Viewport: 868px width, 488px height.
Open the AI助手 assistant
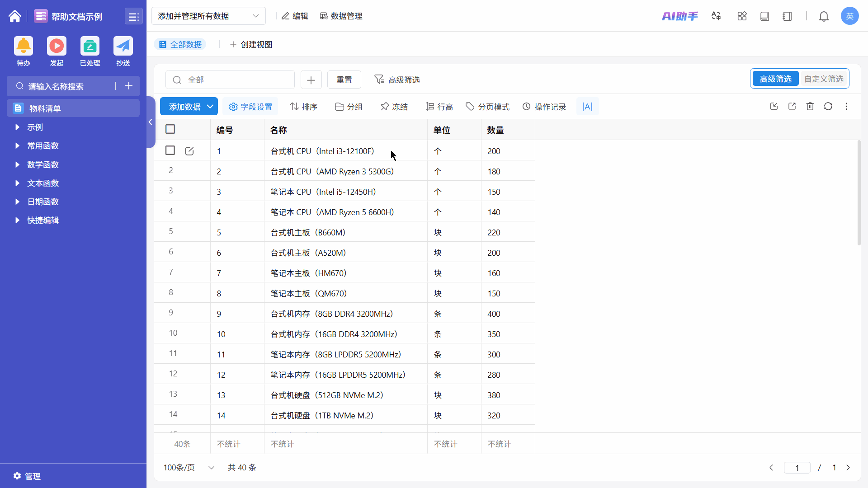click(x=679, y=16)
